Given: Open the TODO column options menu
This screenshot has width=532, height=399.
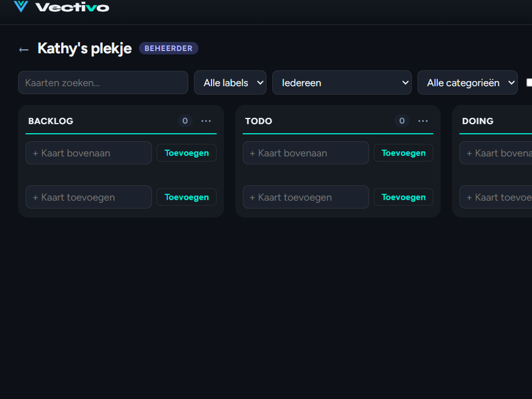Looking at the screenshot, I should (x=423, y=121).
